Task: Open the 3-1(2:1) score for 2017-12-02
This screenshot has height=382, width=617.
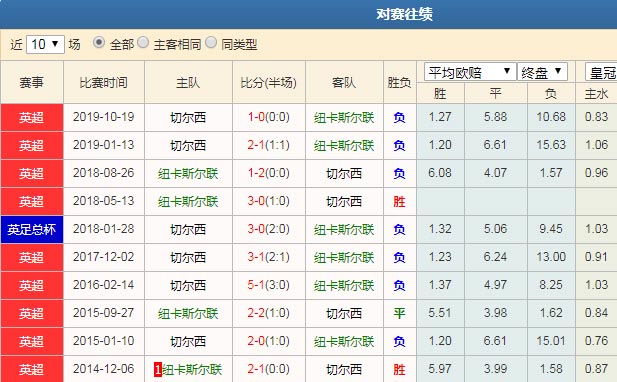Action: pos(269,257)
